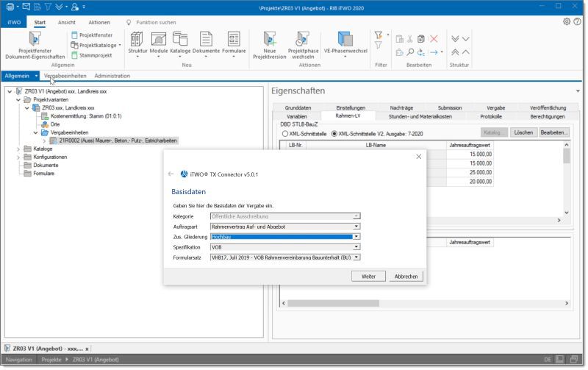Switch to the Ansicht ribbon tab
This screenshot has height=370, width=588.
tap(66, 22)
